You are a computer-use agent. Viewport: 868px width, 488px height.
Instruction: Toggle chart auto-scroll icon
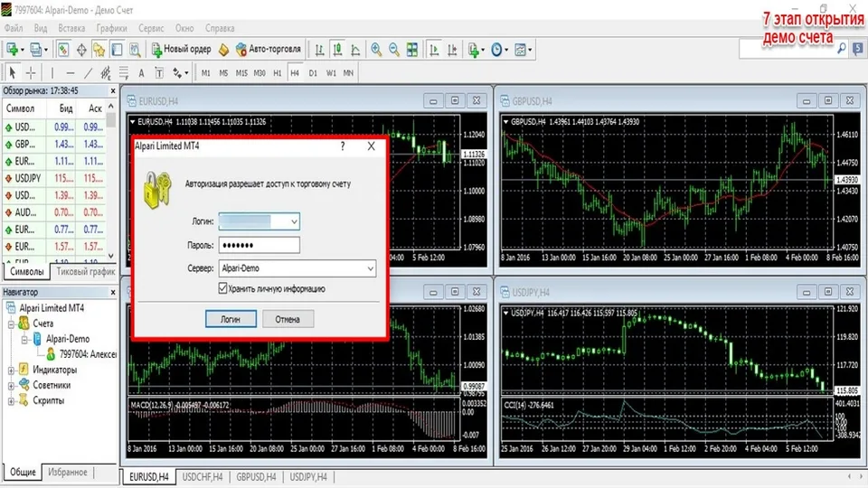pos(434,50)
